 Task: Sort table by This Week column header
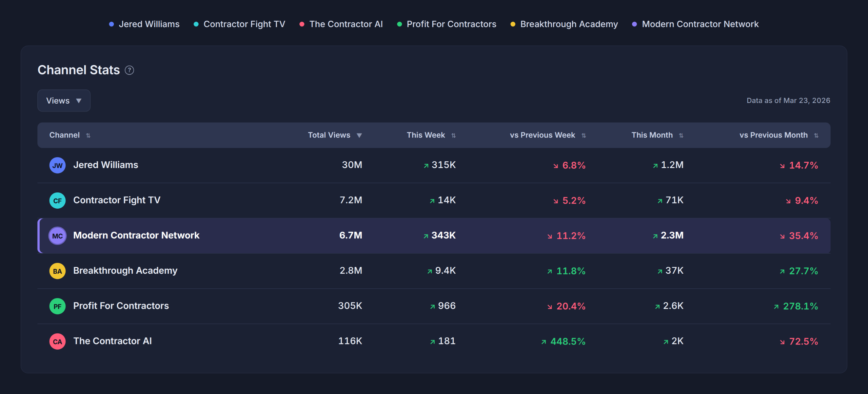(x=431, y=135)
